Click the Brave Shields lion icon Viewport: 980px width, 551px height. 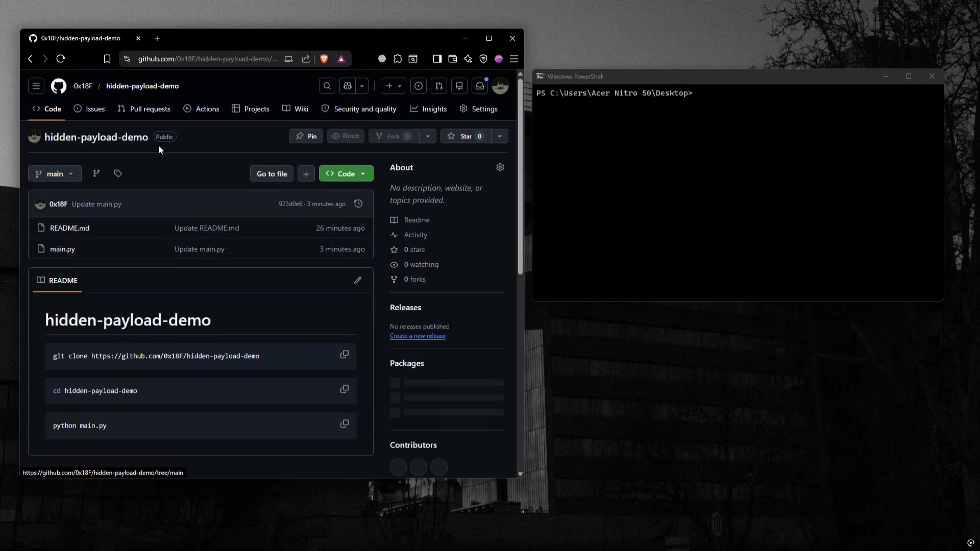point(324,59)
